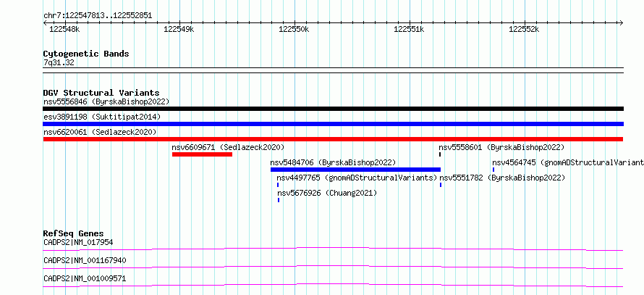644x295 pixels.
Task: Click the 122548k ruler tick label
Action: point(64,29)
